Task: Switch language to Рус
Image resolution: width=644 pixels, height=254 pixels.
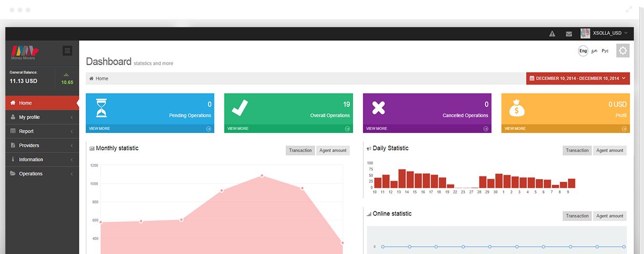Action: pyautogui.click(x=605, y=51)
